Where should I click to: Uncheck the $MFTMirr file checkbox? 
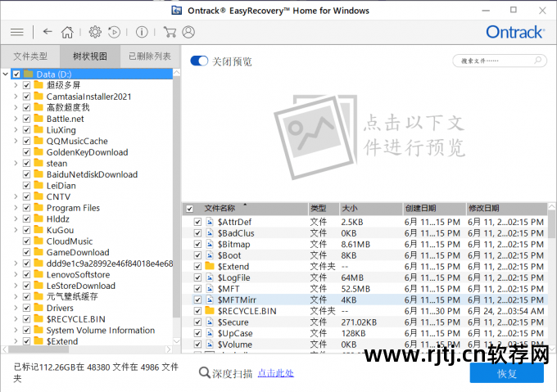[x=198, y=300]
